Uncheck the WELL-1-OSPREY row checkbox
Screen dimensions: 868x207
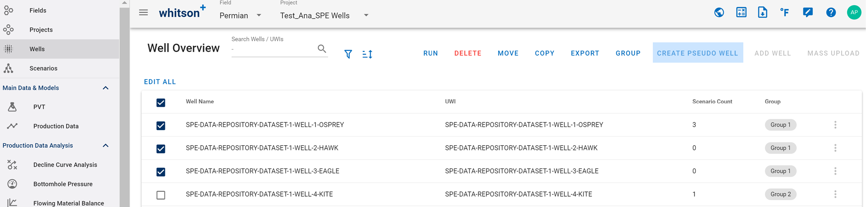[x=161, y=126]
